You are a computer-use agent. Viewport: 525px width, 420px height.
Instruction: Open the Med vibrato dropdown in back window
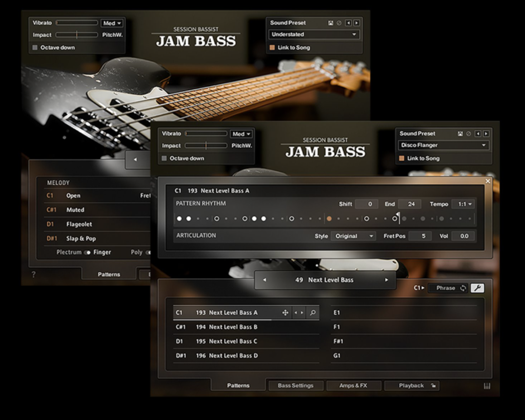pyautogui.click(x=112, y=23)
